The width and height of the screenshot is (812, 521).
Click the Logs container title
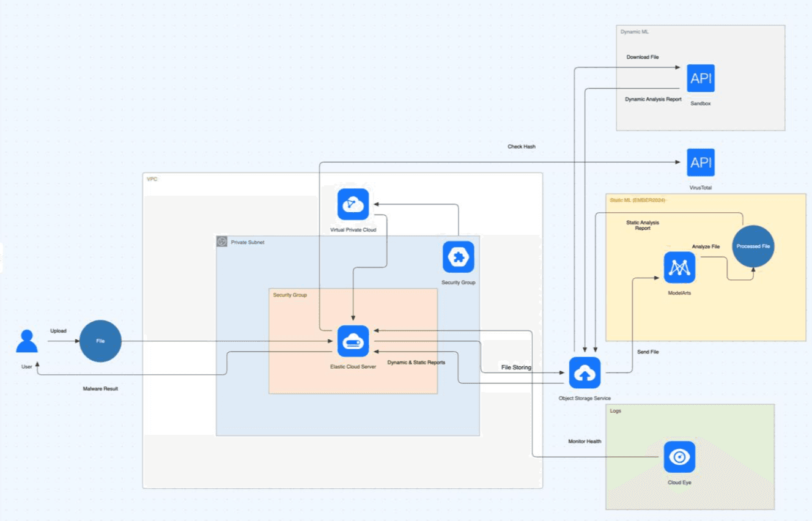coord(615,411)
